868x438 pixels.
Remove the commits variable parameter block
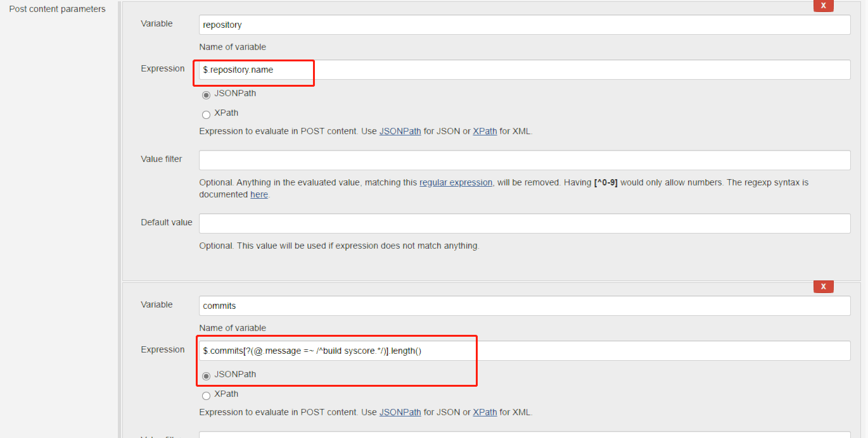(823, 287)
